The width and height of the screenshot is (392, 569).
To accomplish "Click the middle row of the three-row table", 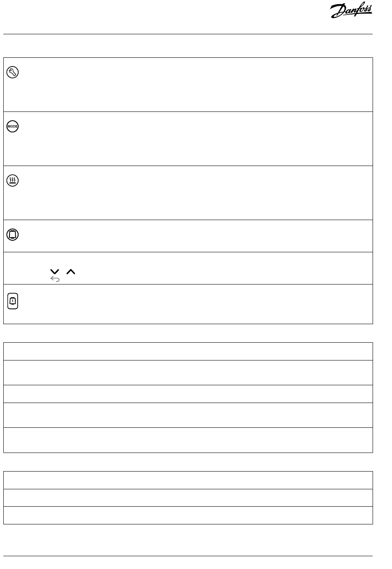I will (188, 498).
